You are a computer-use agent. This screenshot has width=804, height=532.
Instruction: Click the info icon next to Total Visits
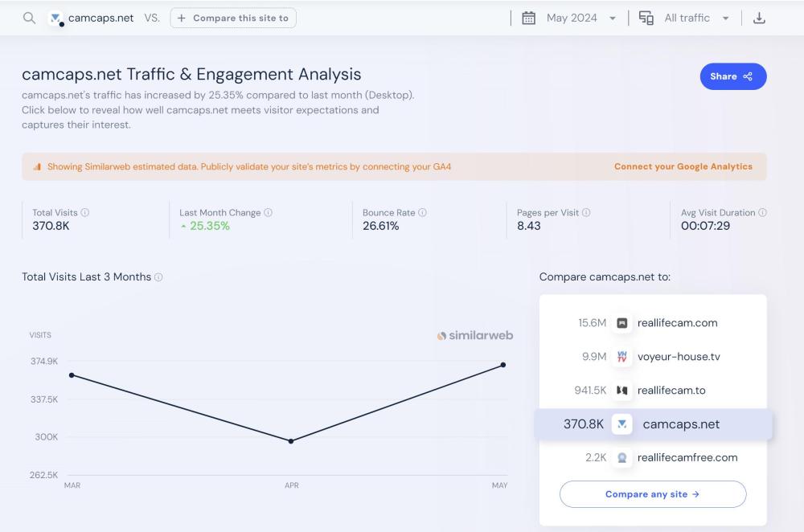pos(85,213)
